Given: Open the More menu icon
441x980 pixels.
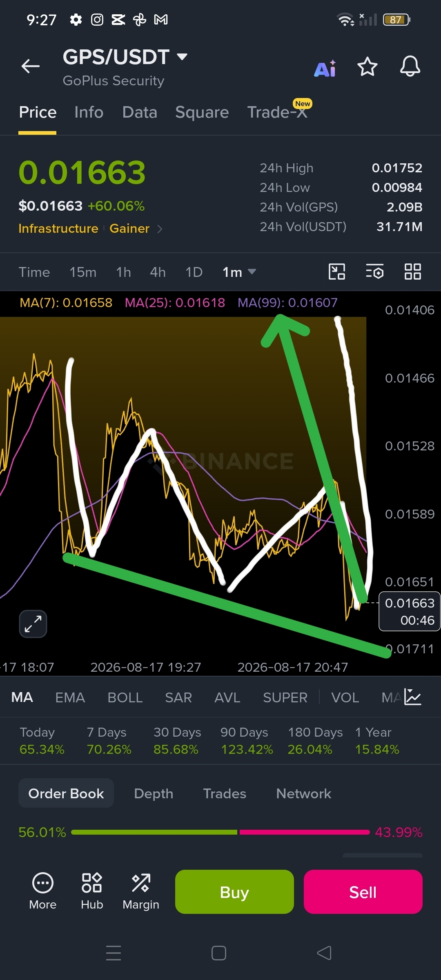Looking at the screenshot, I should point(43,892).
